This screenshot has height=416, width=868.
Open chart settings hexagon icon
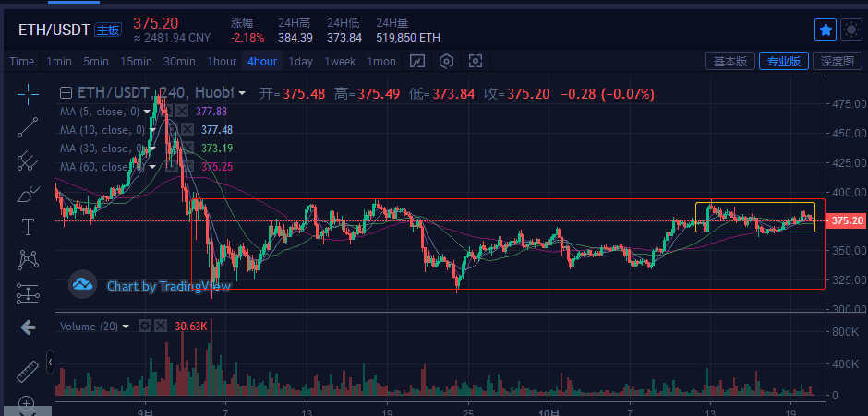click(x=446, y=62)
